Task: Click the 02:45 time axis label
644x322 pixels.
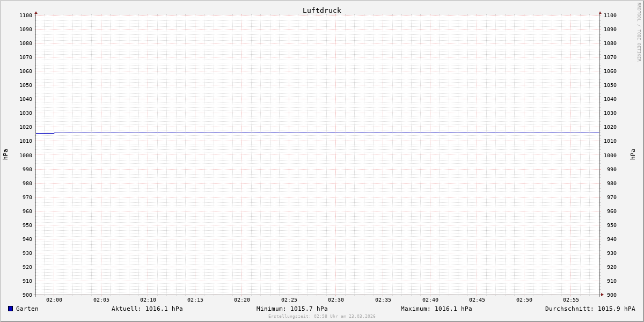Action: 477,300
